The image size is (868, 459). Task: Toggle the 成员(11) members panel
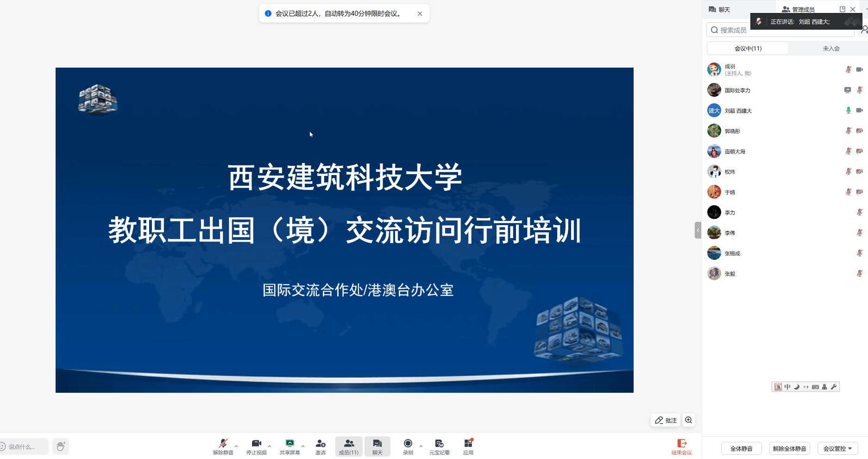(x=349, y=446)
